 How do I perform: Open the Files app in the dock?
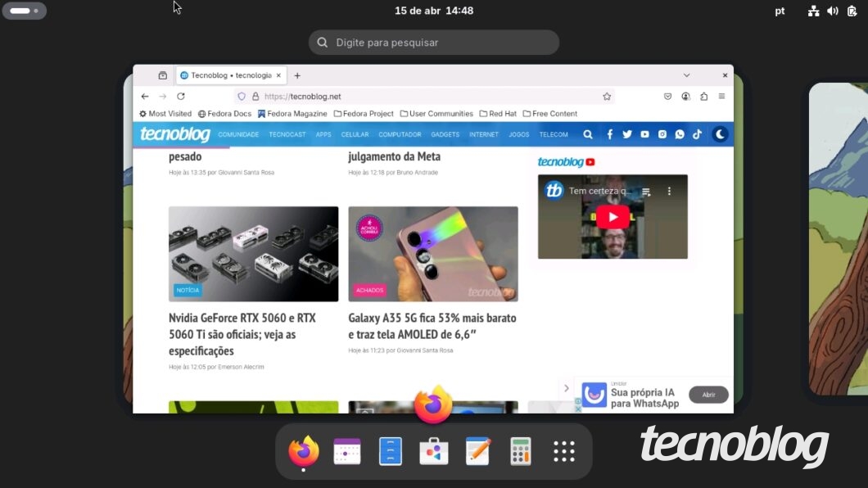click(391, 451)
